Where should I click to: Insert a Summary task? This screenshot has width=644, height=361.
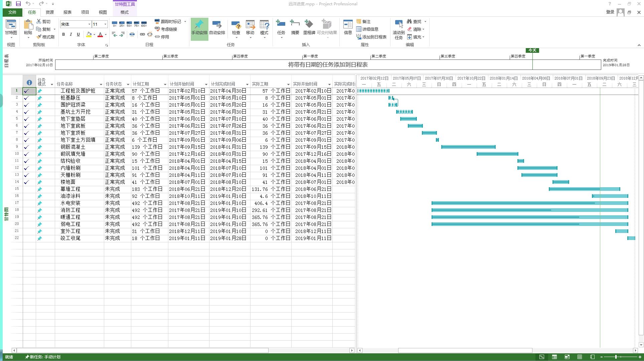295,27
